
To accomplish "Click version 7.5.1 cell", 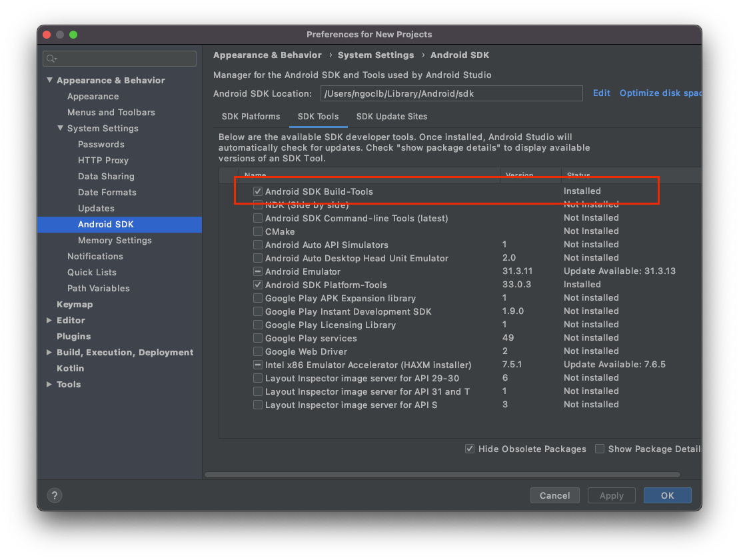I will [512, 365].
